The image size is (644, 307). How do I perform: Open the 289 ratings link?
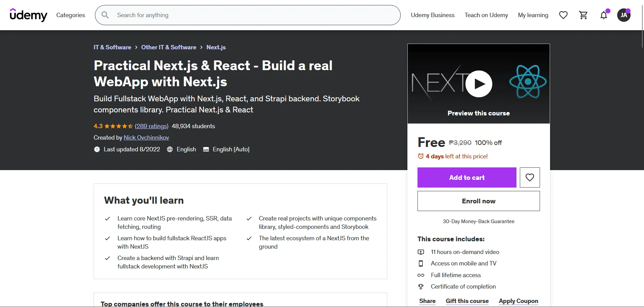[152, 126]
